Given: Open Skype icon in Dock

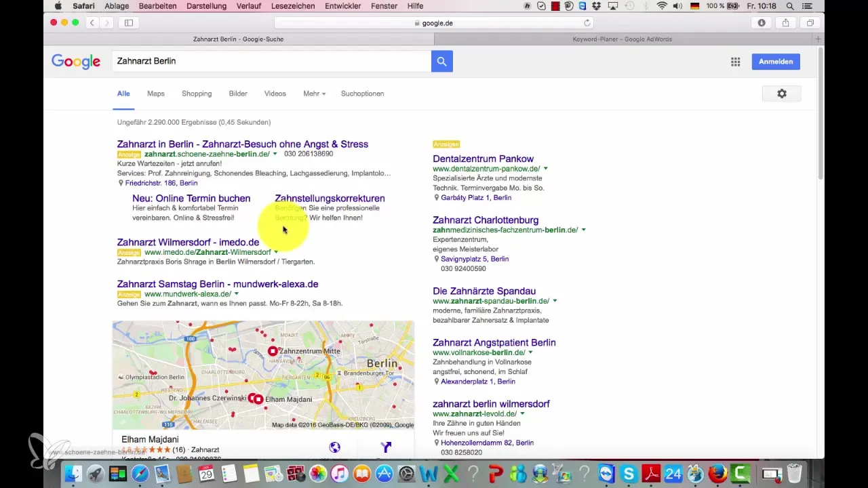Looking at the screenshot, I should point(629,473).
